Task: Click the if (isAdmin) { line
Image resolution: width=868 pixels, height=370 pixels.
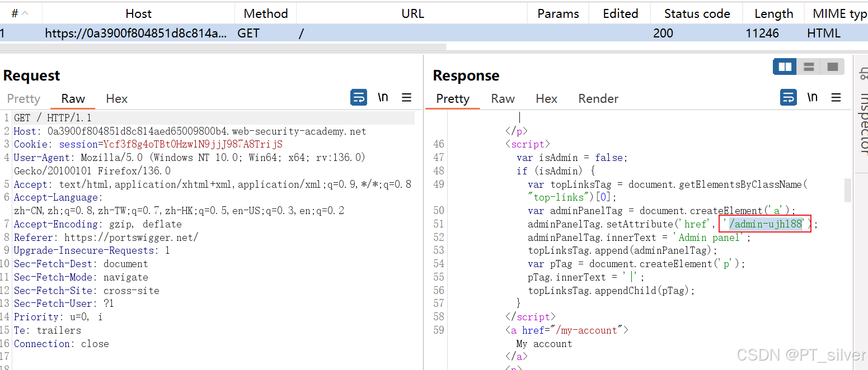Action: tap(556, 171)
